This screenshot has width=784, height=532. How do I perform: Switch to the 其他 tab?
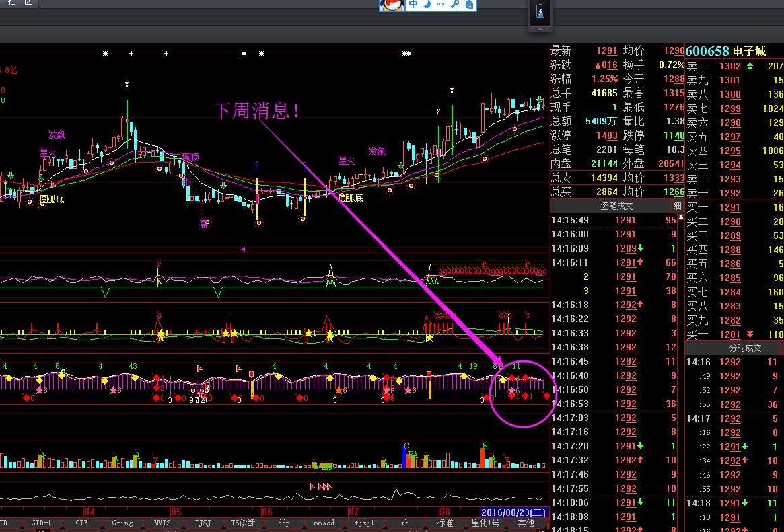(526, 523)
